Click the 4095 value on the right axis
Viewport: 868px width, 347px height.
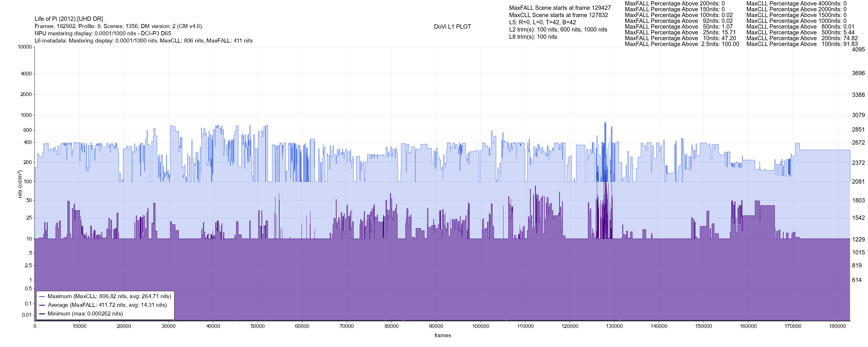tap(858, 49)
